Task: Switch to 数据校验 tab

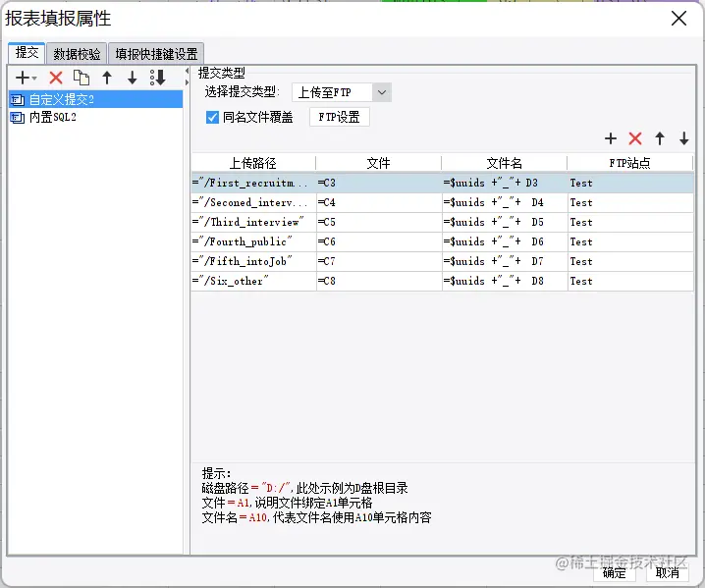Action: [77, 54]
